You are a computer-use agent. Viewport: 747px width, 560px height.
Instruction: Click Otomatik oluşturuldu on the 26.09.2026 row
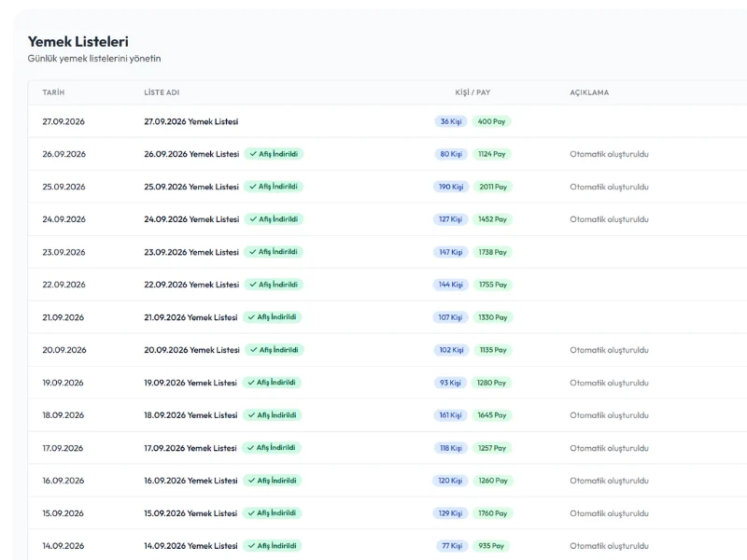(609, 154)
